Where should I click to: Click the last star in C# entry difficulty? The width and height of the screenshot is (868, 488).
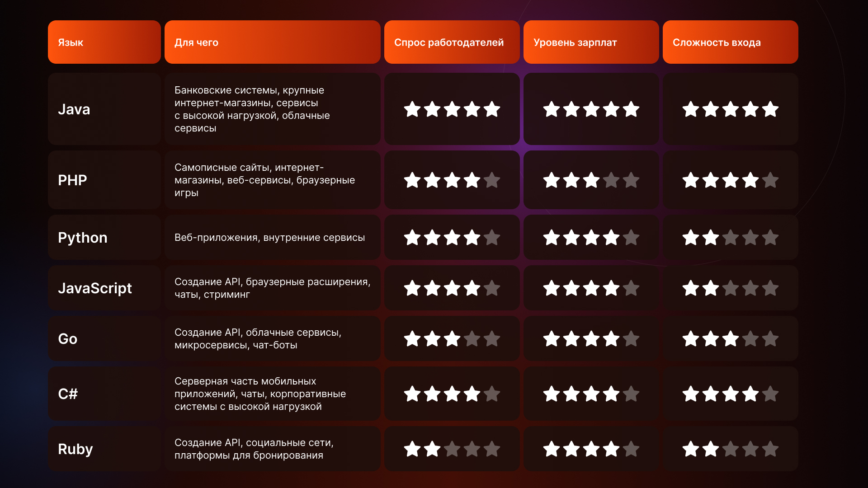pyautogui.click(x=770, y=394)
